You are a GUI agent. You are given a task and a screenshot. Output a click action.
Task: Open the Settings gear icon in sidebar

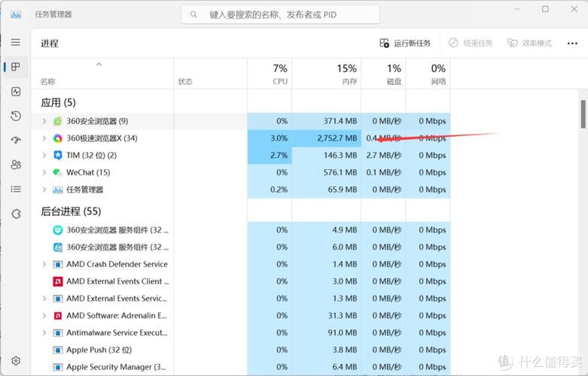click(x=16, y=361)
